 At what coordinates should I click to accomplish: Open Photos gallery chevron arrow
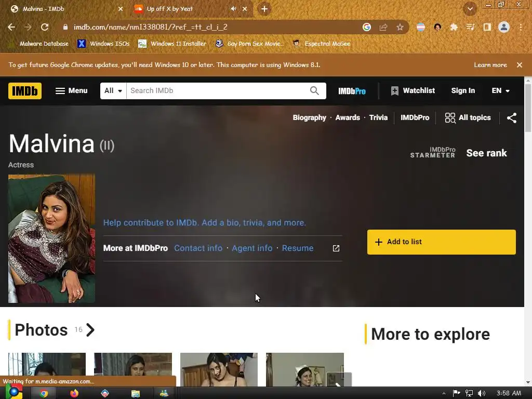(x=90, y=330)
